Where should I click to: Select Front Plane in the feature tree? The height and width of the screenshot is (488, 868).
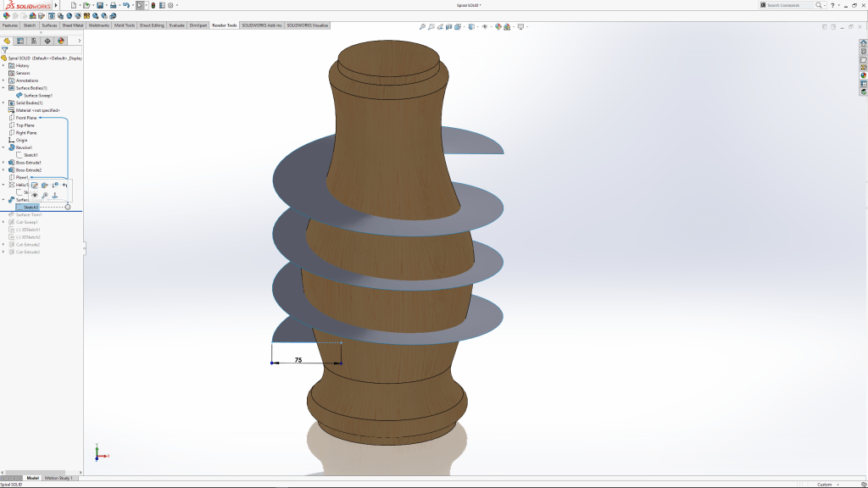pyautogui.click(x=26, y=118)
